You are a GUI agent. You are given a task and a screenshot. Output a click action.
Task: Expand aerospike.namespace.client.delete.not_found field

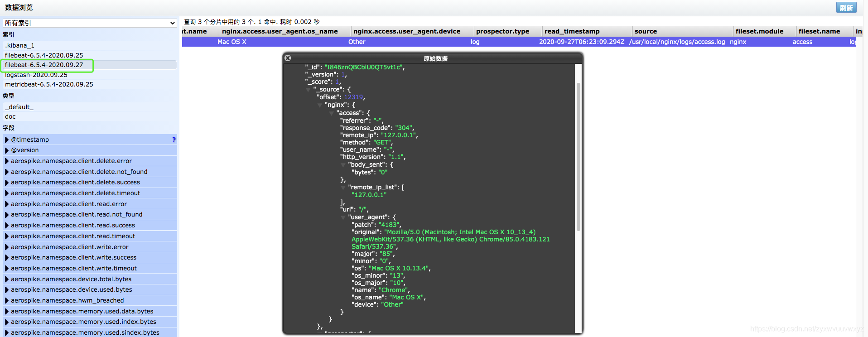7,172
